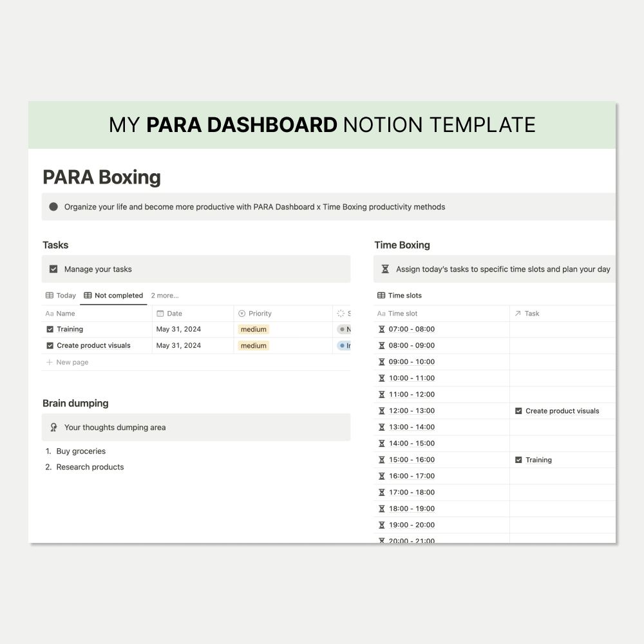644x644 pixels.
Task: Select the Not completed view tab
Action: coord(113,296)
